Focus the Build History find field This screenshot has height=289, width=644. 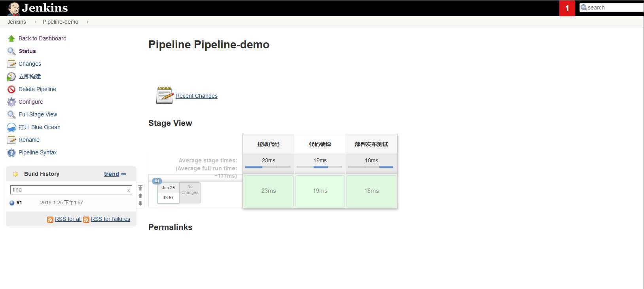pos(71,190)
